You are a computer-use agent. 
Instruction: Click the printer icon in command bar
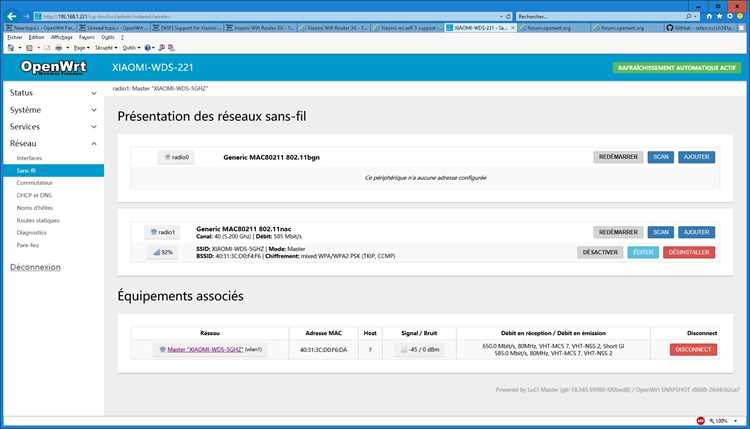[58, 48]
